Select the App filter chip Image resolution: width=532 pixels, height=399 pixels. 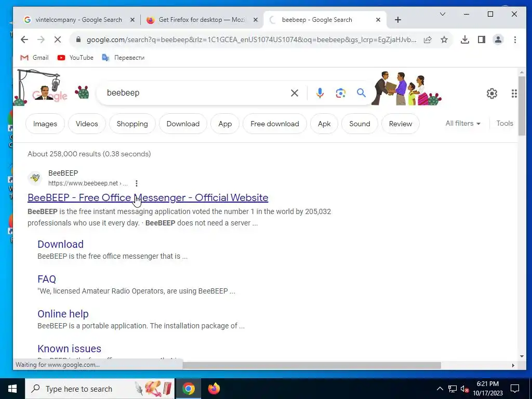click(225, 124)
